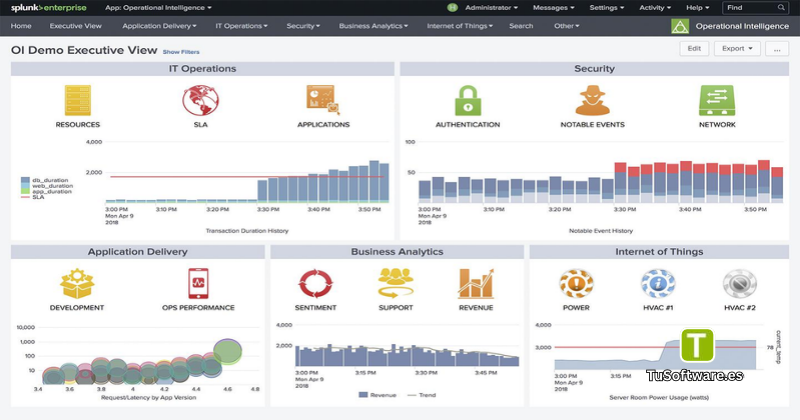Click the search magnifier in Find box
Image resolution: width=800 pixels, height=420 pixels.
[781, 8]
